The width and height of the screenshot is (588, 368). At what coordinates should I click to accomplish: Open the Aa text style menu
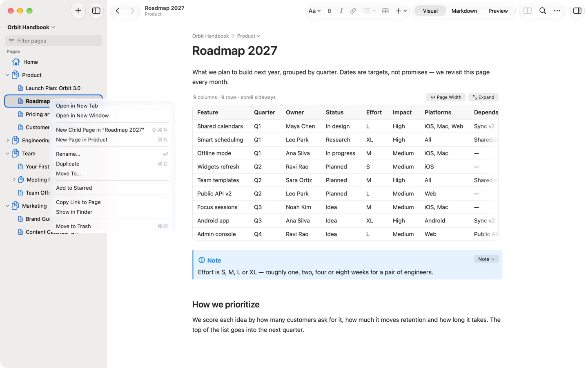pyautogui.click(x=314, y=11)
